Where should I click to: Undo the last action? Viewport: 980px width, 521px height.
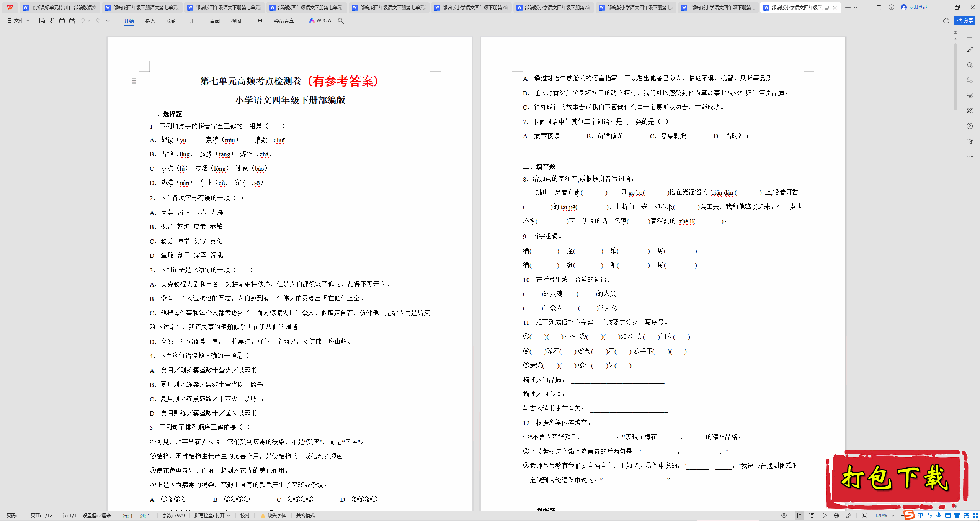coord(82,21)
